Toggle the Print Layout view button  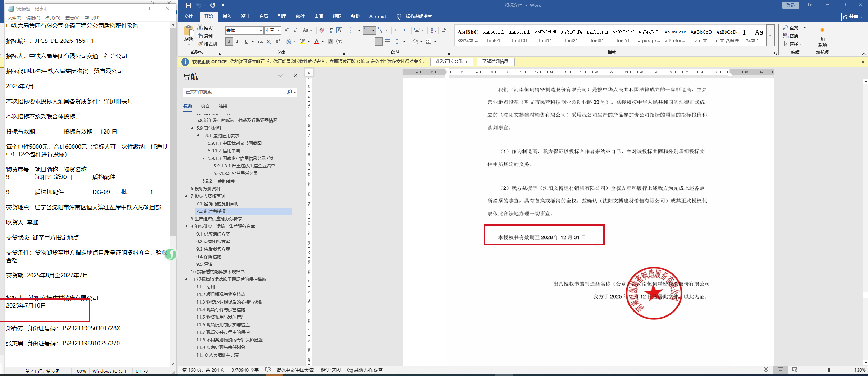[x=780, y=370]
